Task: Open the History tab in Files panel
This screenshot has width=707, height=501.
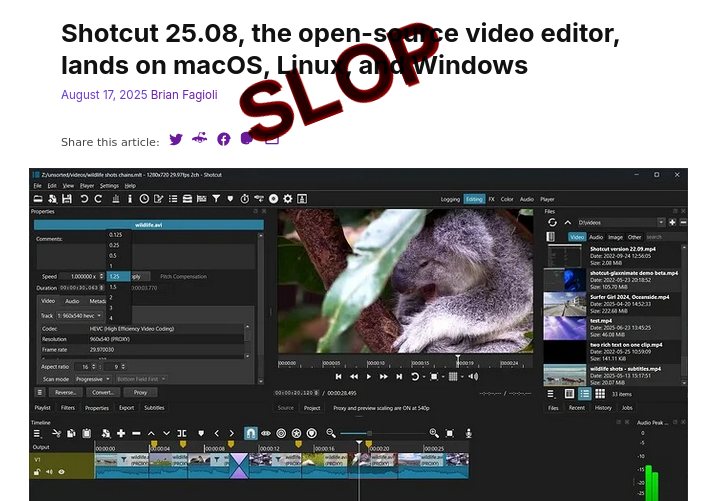Action: [x=603, y=408]
